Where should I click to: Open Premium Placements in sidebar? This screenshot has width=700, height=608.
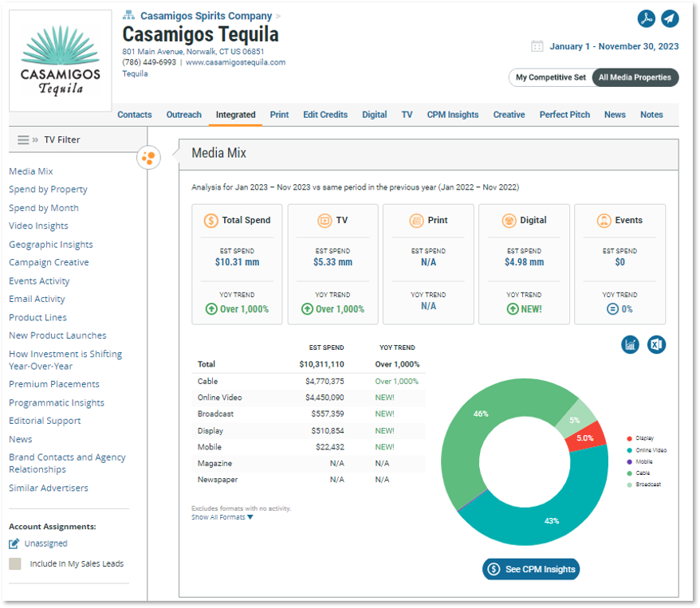point(54,384)
